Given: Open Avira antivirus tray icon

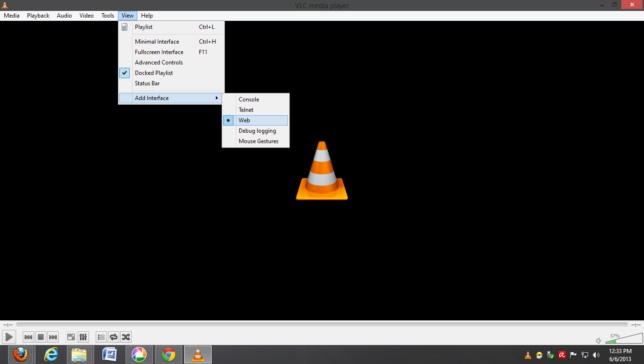Looking at the screenshot, I should point(562,355).
